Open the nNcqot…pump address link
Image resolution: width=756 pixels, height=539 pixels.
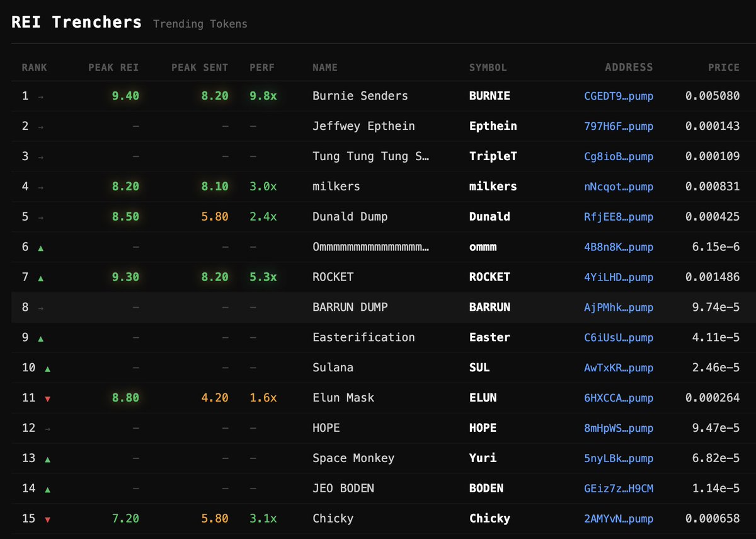[619, 187]
